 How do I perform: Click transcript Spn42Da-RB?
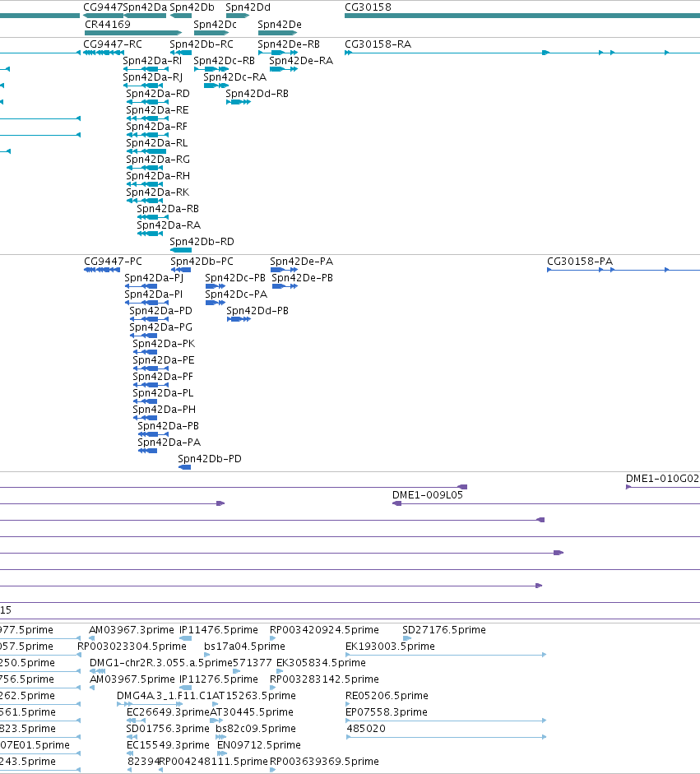(168, 208)
